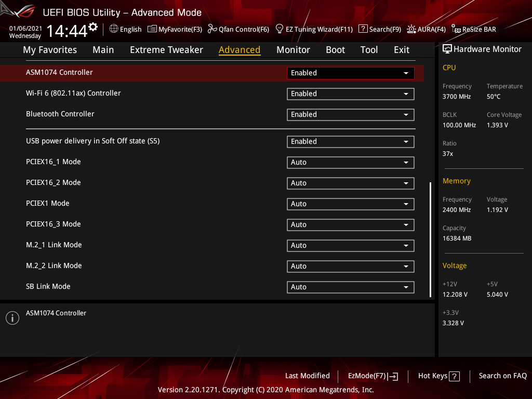Switch to Main tab
Screen dimensions: 532x399
[103, 50]
